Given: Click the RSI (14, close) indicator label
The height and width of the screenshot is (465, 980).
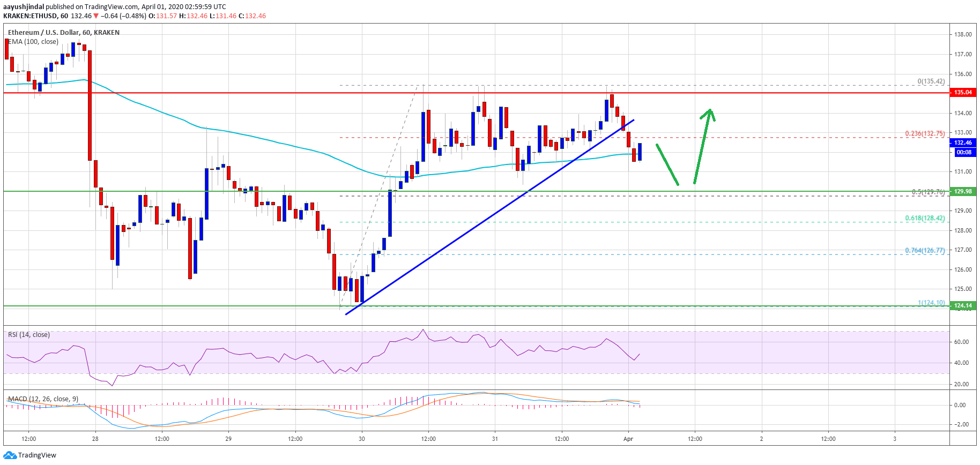Looking at the screenshot, I should click(x=29, y=335).
